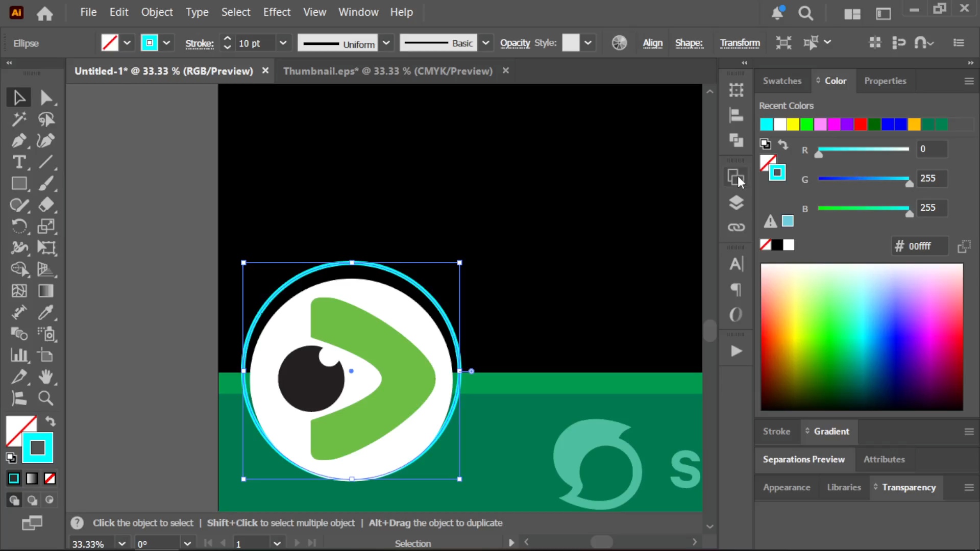The image size is (980, 551).
Task: Choose the Magic Wand tool
Action: click(x=19, y=119)
